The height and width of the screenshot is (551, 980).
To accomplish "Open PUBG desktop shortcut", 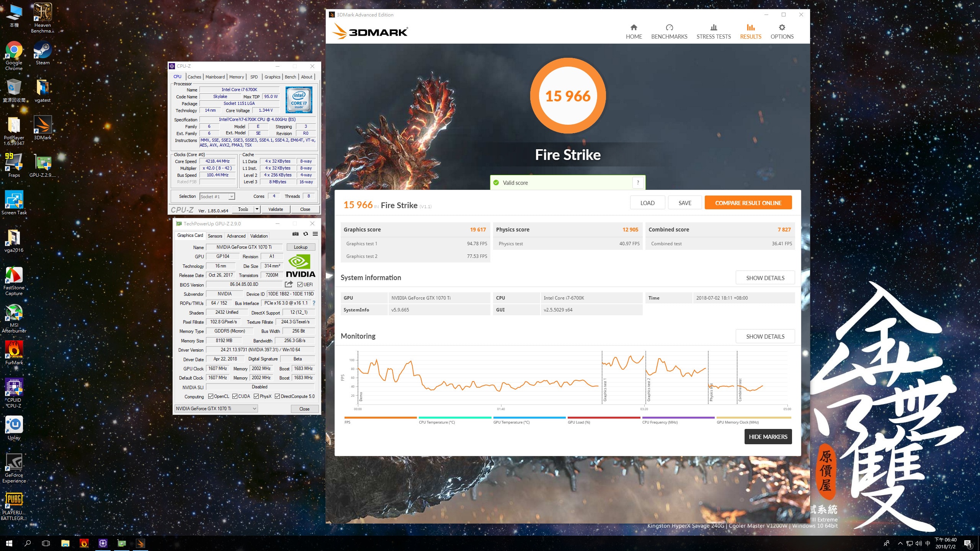I will 14,505.
